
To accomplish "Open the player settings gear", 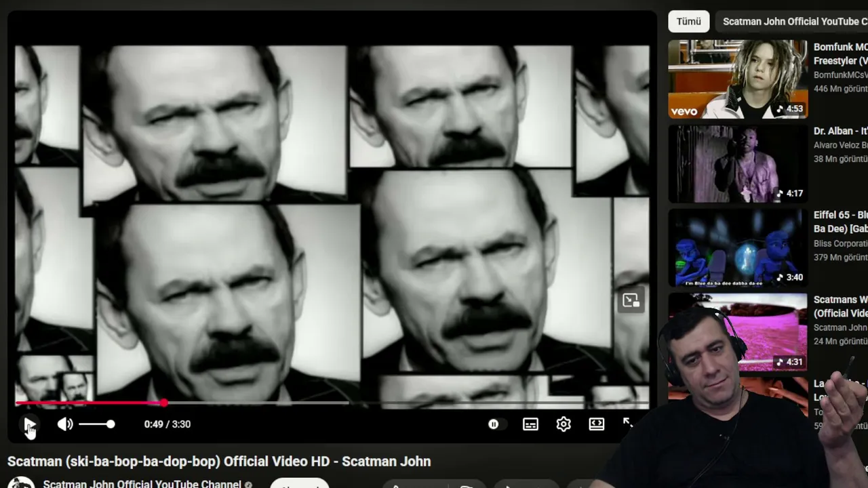I will (x=564, y=424).
